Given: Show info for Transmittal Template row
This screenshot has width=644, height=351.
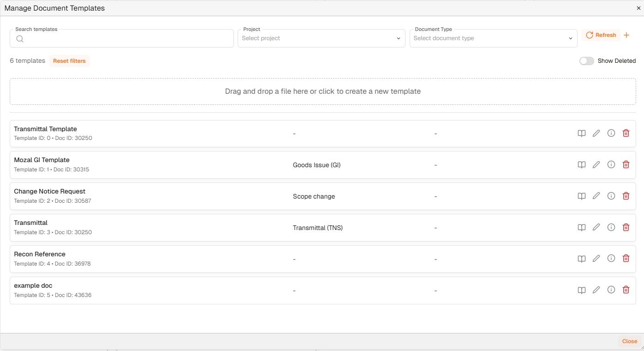Looking at the screenshot, I should point(611,133).
